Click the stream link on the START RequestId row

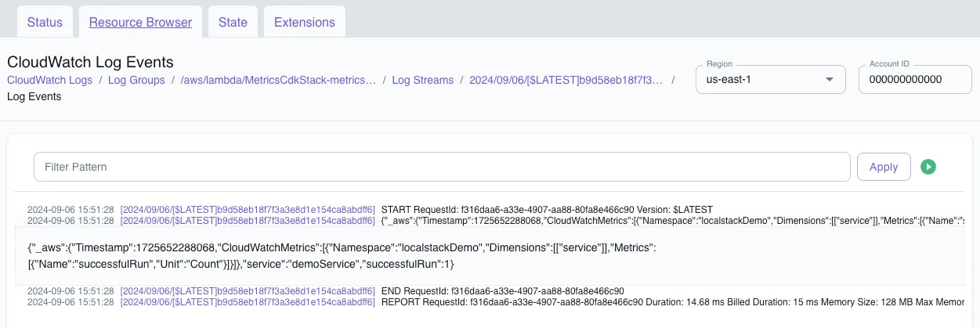pos(248,210)
